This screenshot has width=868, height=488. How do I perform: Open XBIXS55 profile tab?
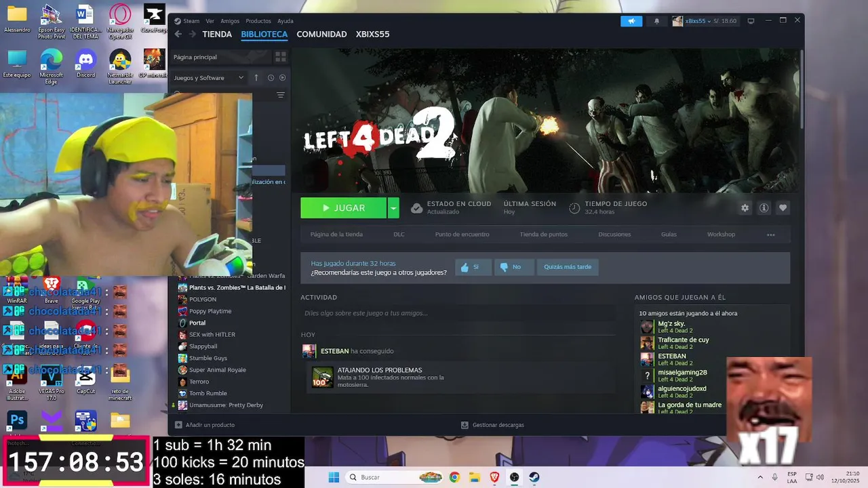372,34
